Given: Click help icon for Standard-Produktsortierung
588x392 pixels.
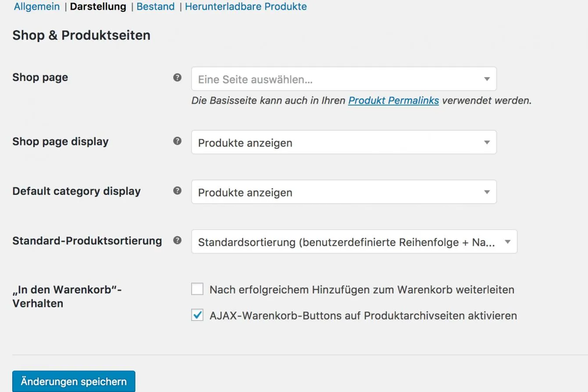Looking at the screenshot, I should pyautogui.click(x=177, y=240).
